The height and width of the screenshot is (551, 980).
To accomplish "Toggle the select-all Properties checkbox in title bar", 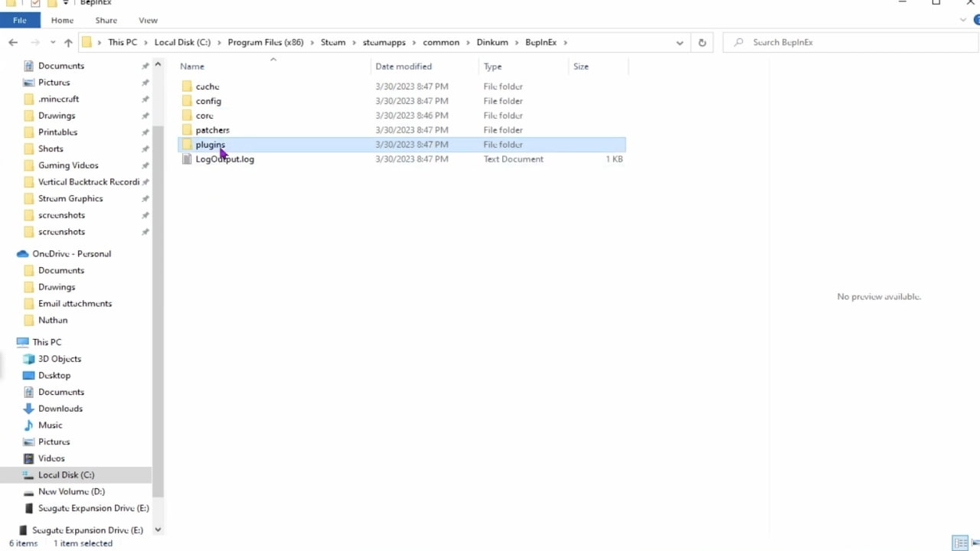I will pos(35,3).
